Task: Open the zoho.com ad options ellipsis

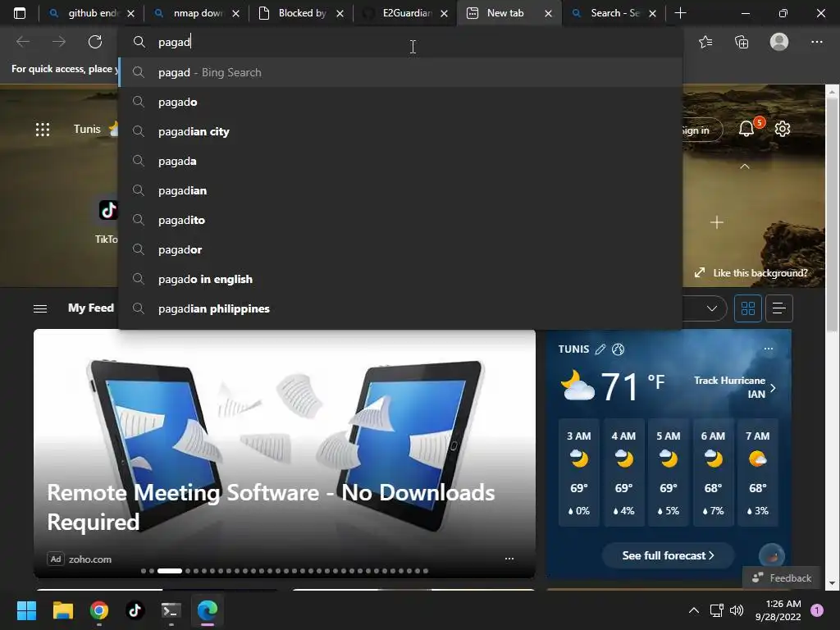Action: coord(509,559)
